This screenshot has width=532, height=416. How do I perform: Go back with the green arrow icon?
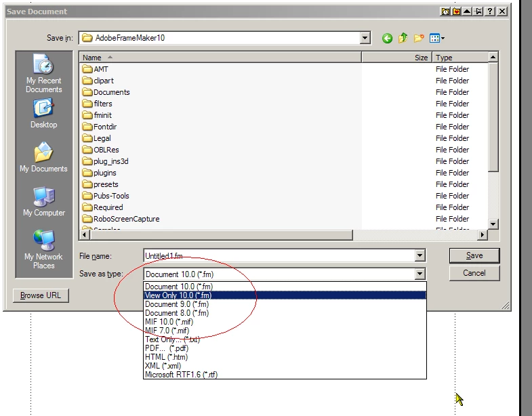pos(387,38)
